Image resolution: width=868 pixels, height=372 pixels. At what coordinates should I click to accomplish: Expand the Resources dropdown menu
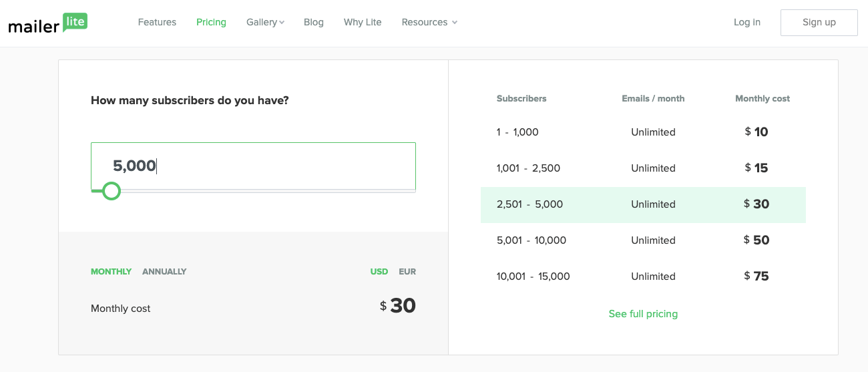coord(429,22)
